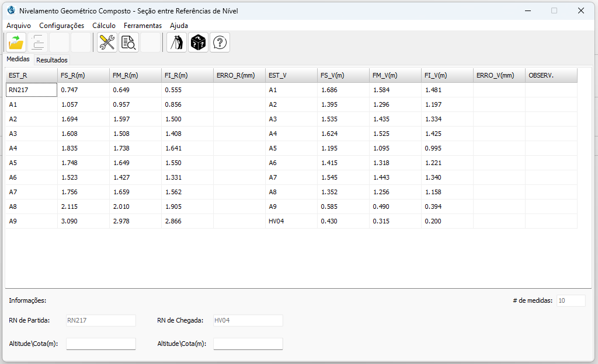The height and width of the screenshot is (364, 598).
Task: Select the FM_R cell with value 0.649
Action: point(135,90)
